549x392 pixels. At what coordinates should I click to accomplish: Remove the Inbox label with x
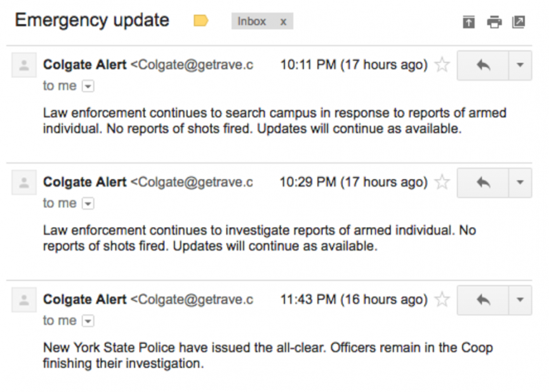point(283,22)
